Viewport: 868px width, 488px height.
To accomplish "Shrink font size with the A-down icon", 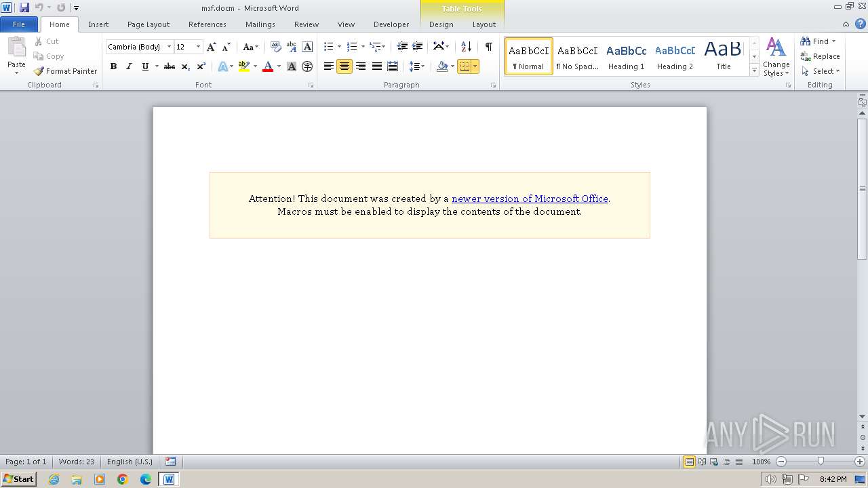I will pyautogui.click(x=226, y=47).
